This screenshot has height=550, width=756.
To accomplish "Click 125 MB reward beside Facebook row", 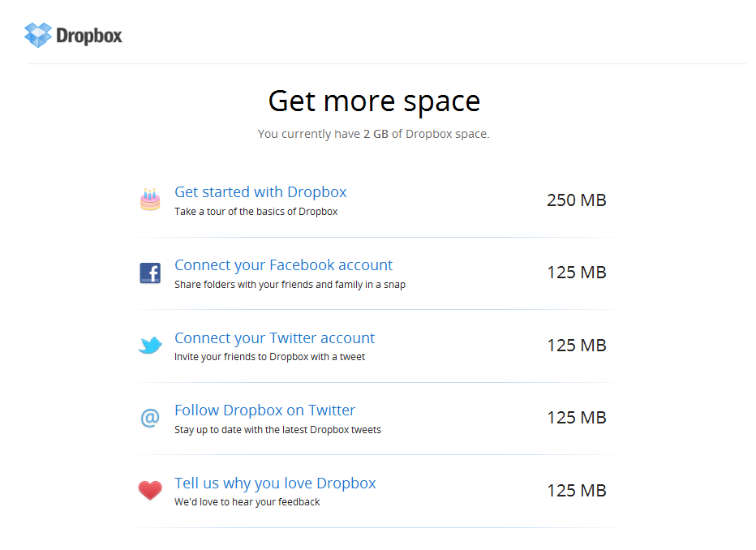I will click(x=576, y=273).
